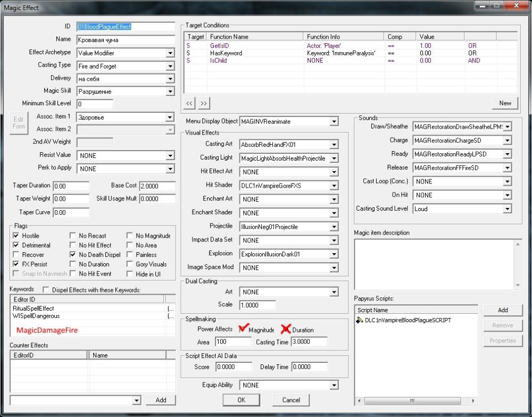
Task: Click the Base Cost field
Action: pyautogui.click(x=157, y=186)
